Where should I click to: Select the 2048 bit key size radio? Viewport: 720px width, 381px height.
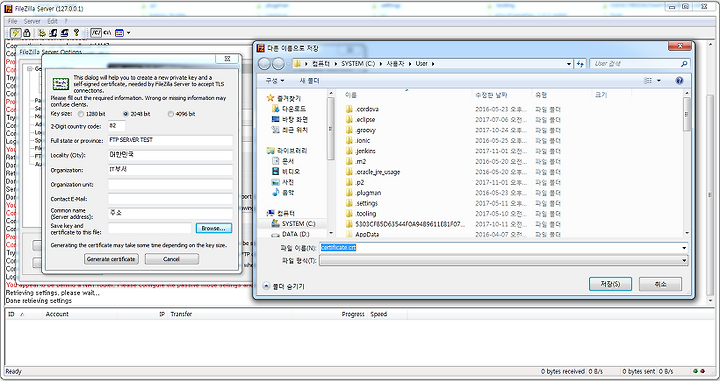(x=125, y=114)
